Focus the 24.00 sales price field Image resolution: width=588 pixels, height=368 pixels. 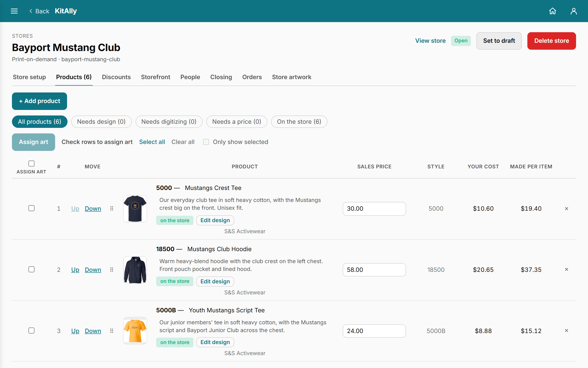374,331
